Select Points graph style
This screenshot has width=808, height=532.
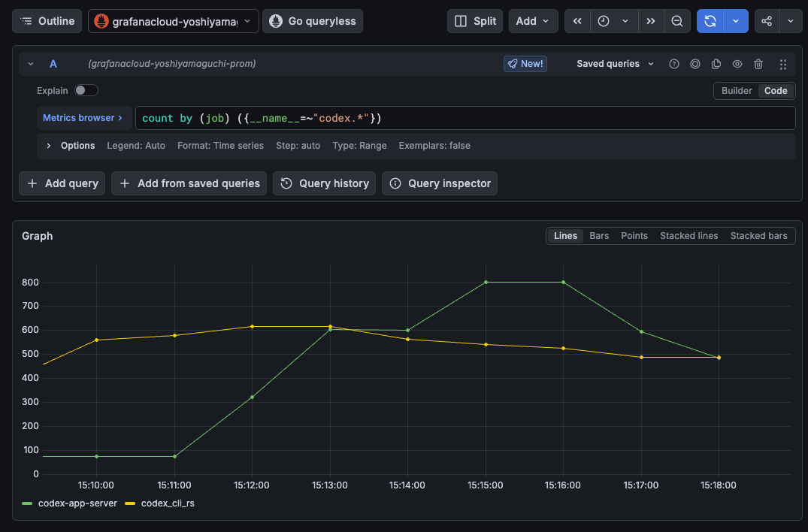point(634,236)
